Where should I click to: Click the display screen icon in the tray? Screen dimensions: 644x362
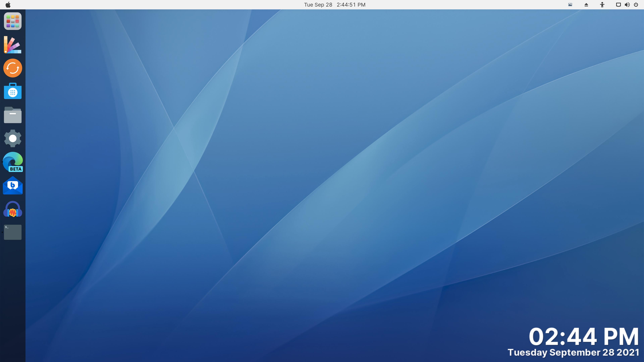coord(618,5)
